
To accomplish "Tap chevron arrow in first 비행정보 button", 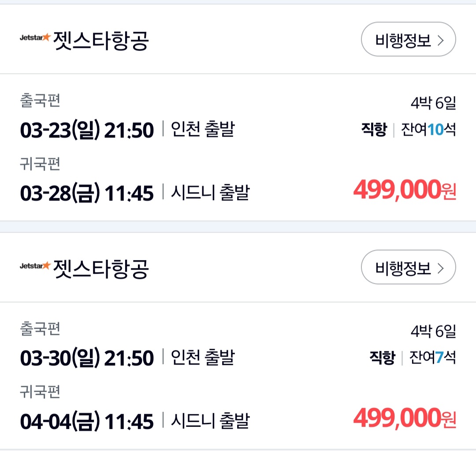I will pyautogui.click(x=440, y=41).
